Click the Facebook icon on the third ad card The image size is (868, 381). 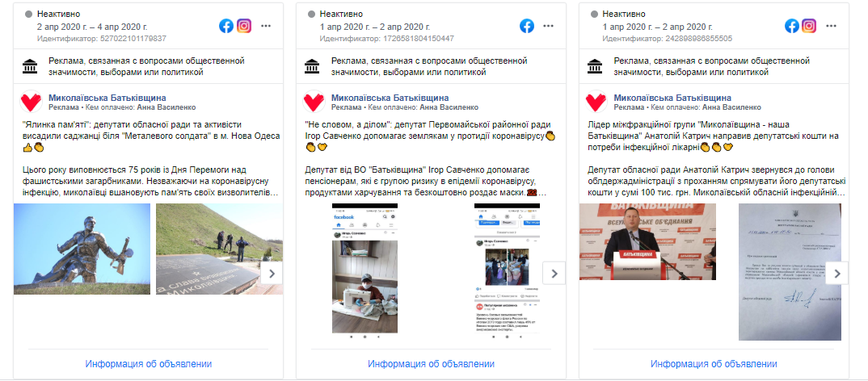pyautogui.click(x=791, y=26)
